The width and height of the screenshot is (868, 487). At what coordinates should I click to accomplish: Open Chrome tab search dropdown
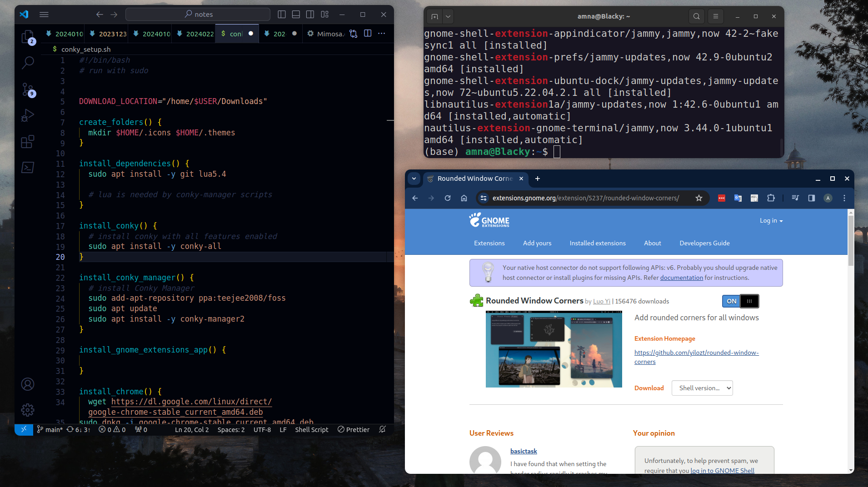(414, 179)
